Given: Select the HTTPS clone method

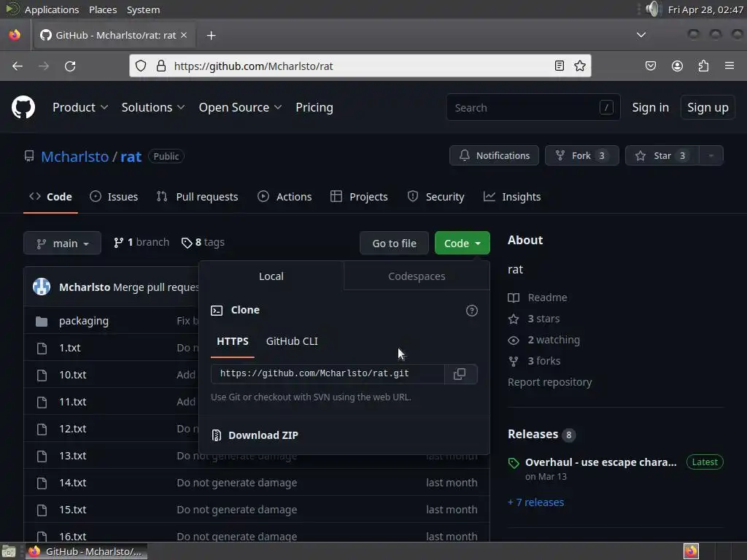Looking at the screenshot, I should (x=233, y=341).
